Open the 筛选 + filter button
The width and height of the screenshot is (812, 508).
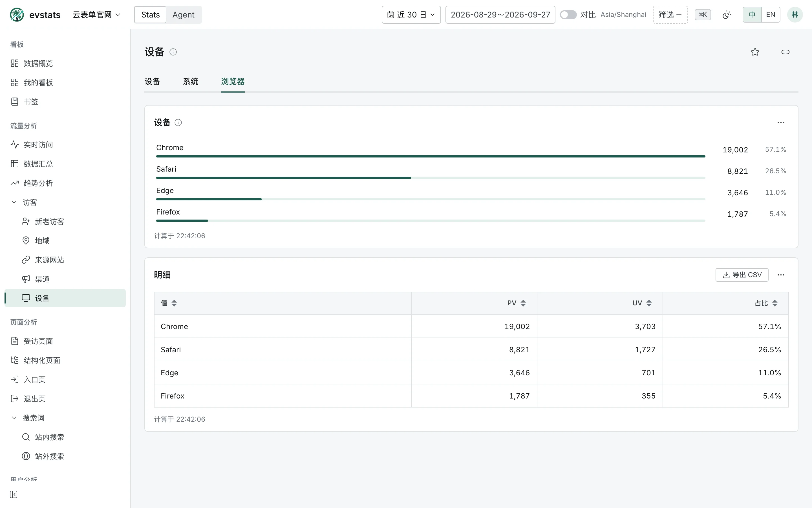coord(670,15)
